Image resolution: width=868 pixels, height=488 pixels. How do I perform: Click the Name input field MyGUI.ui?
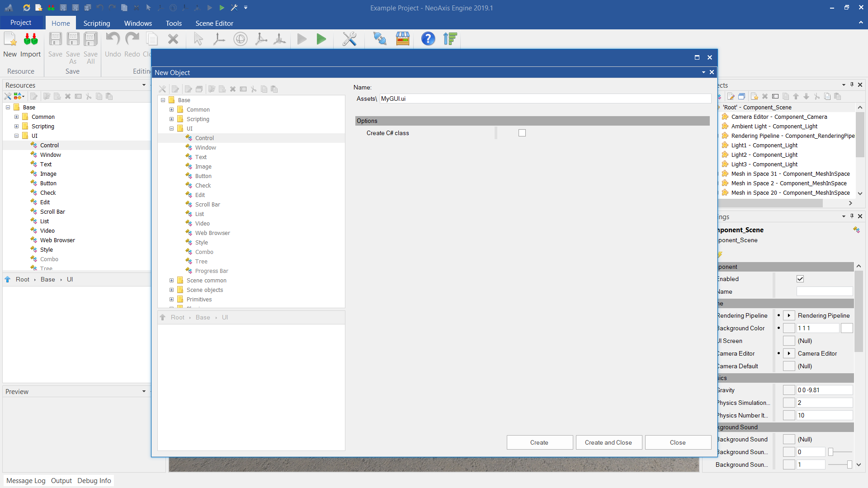click(x=545, y=99)
